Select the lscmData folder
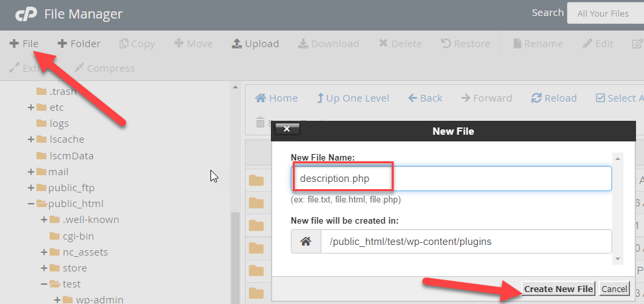 coord(65,156)
